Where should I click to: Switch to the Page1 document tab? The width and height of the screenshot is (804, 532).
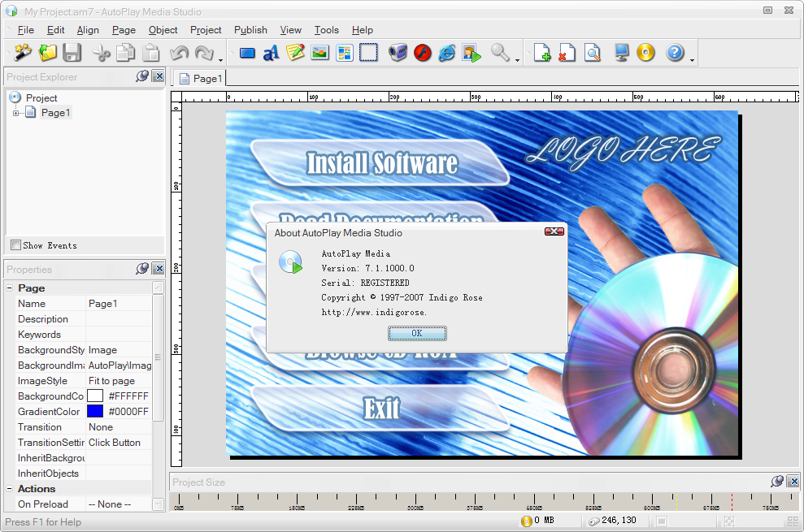click(201, 79)
